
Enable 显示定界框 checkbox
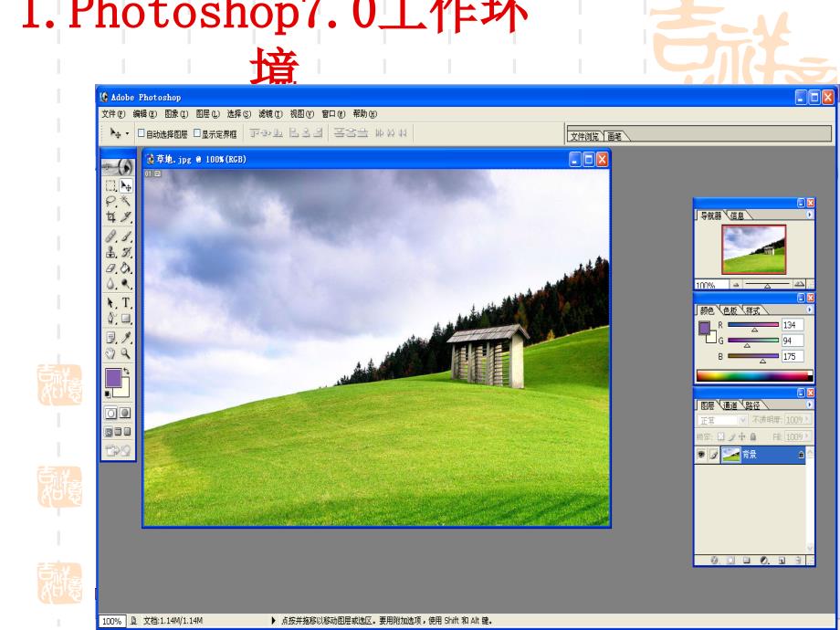[x=197, y=133]
